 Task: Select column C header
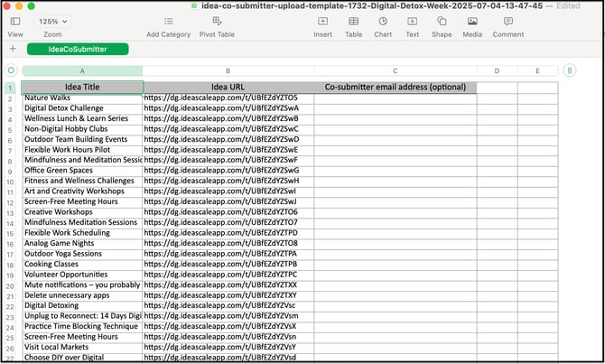(x=395, y=70)
